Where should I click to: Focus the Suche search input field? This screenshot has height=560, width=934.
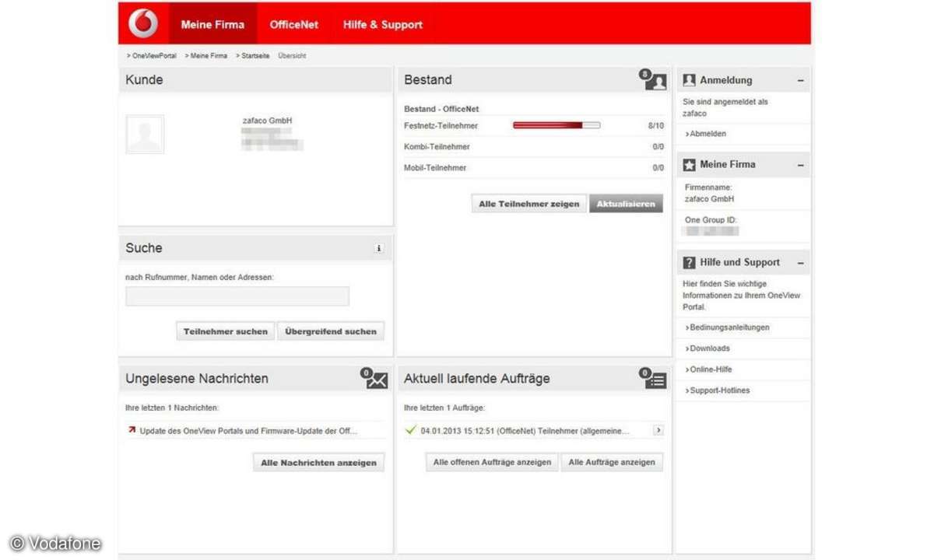point(237,296)
